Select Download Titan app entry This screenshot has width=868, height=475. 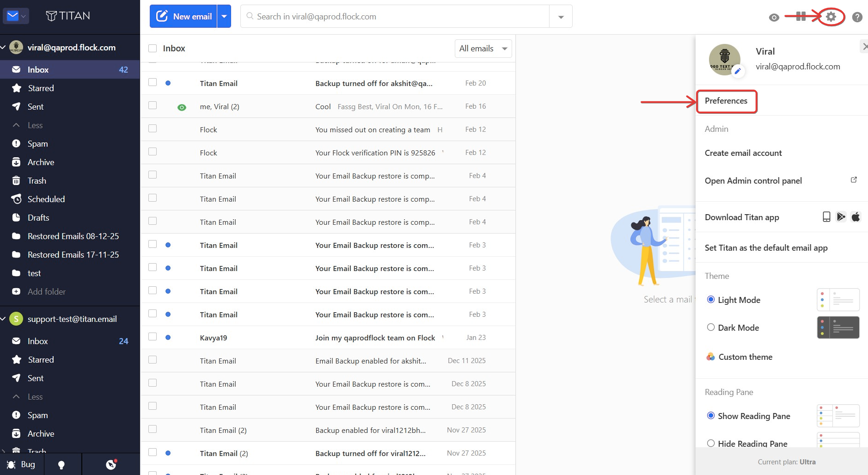[x=742, y=217]
